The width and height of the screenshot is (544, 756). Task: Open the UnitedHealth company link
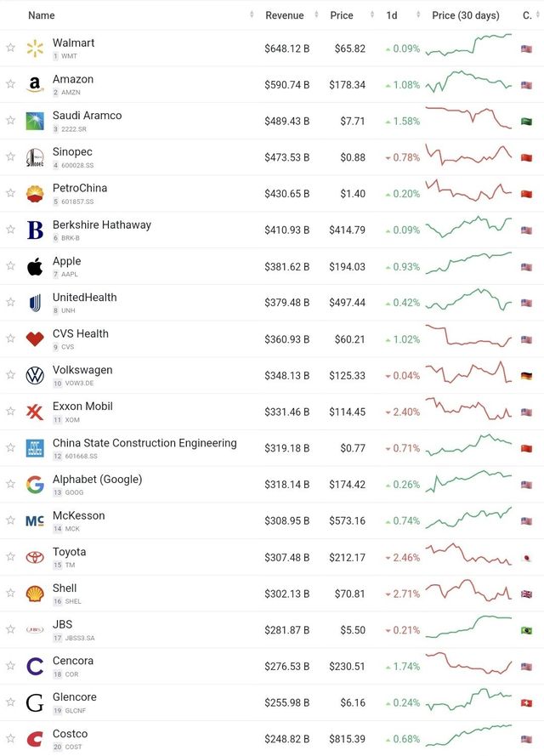[x=85, y=298]
